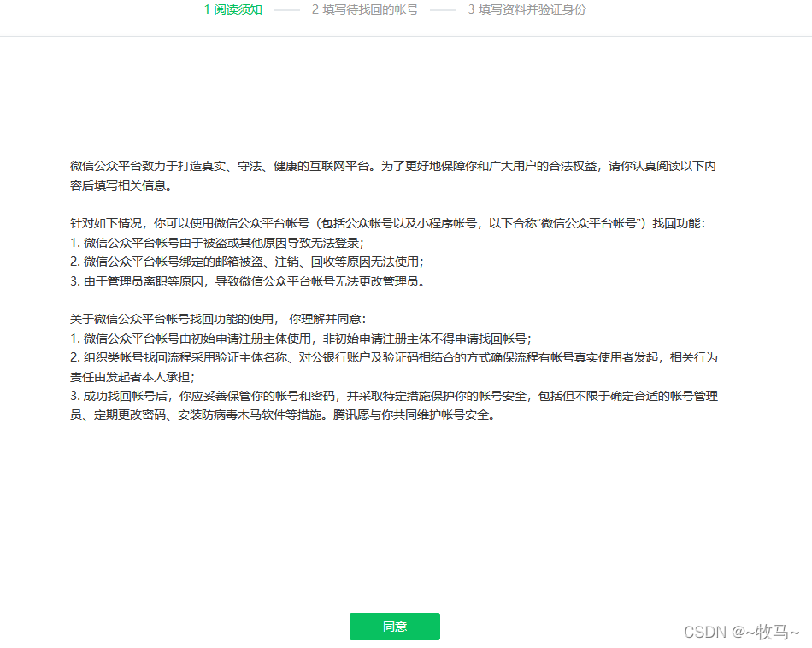Select step 3 填写资料并验证身份
The height and width of the screenshot is (648, 812).
(x=527, y=9)
